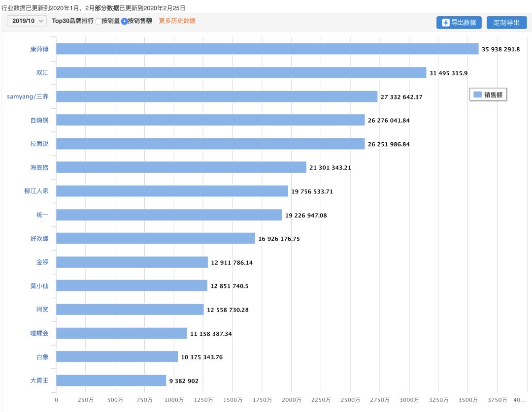532x412 pixels.
Task: Click the 柳江人家 brand label
Action: (x=36, y=191)
